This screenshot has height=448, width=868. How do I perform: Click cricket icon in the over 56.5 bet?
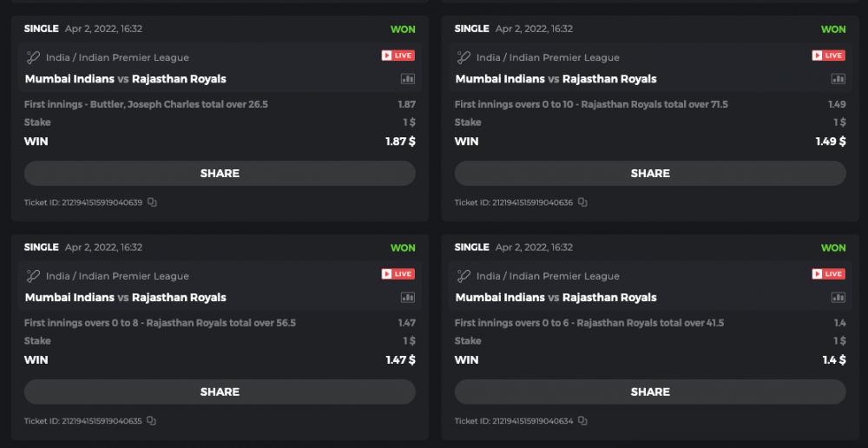coord(34,276)
